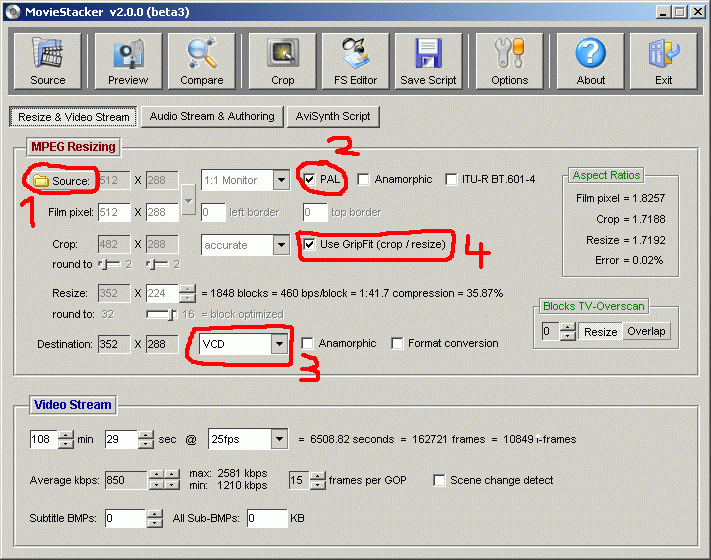This screenshot has height=560, width=711.
Task: Click the Subtitle BMPs input field
Action: (126, 518)
